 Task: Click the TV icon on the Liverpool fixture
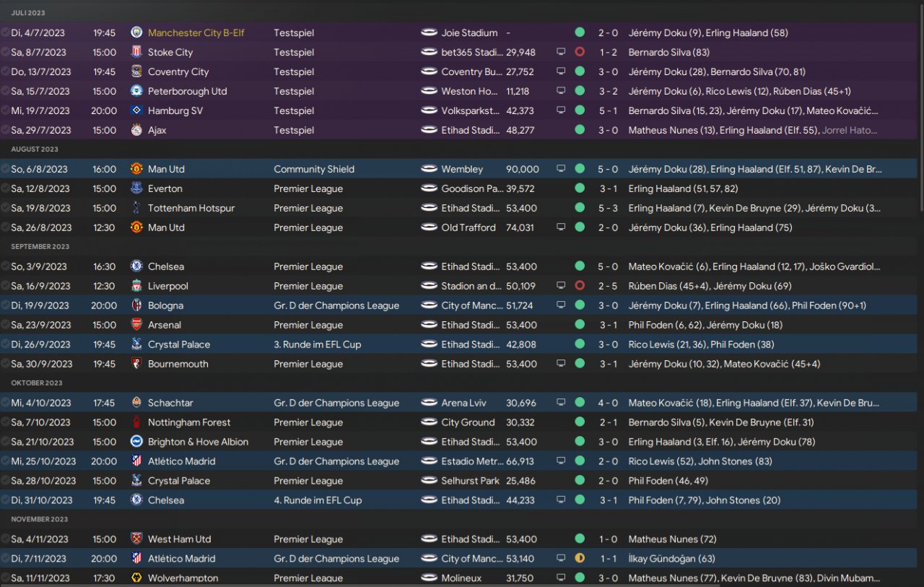[560, 286]
